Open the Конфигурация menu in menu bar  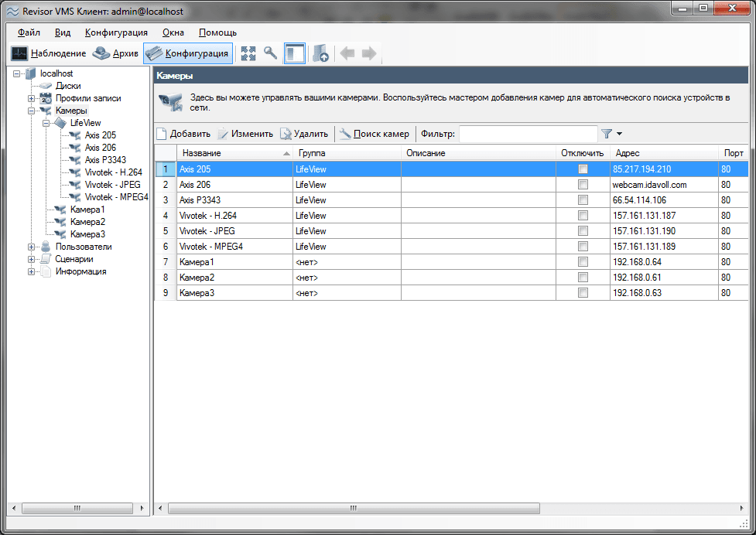tap(116, 32)
